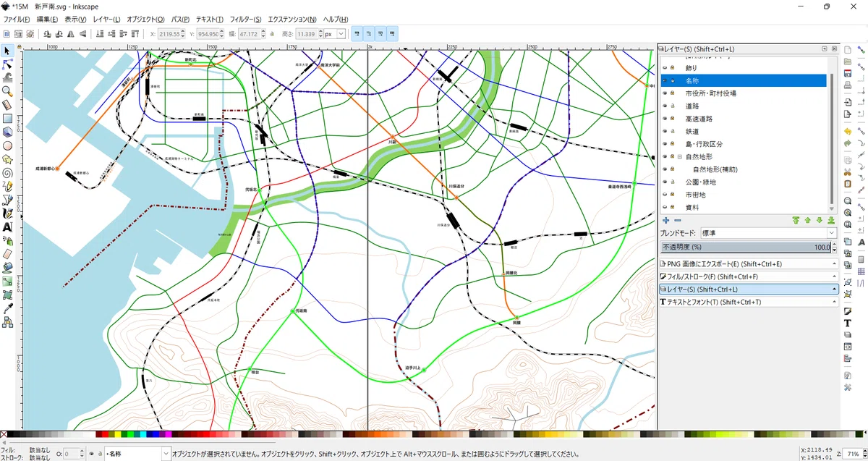Screen dimensions: 868x461
Task: Select the Rectangle tool
Action: pos(7,119)
